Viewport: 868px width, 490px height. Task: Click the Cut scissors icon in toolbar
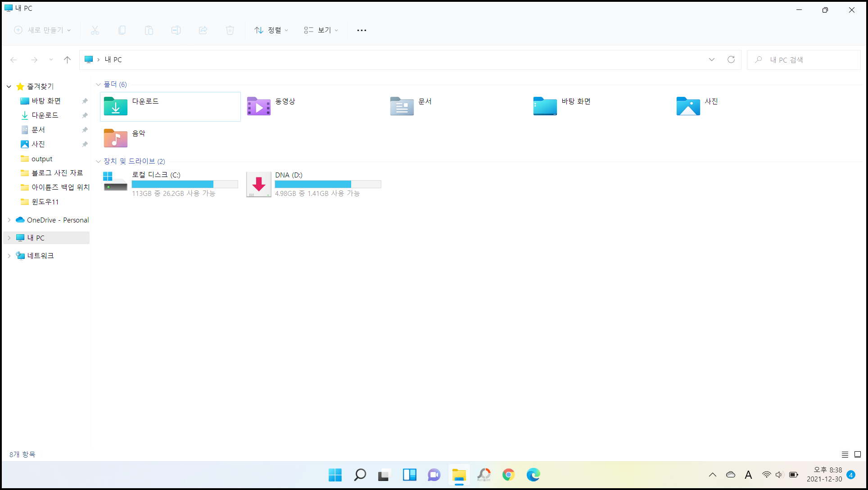coord(95,30)
